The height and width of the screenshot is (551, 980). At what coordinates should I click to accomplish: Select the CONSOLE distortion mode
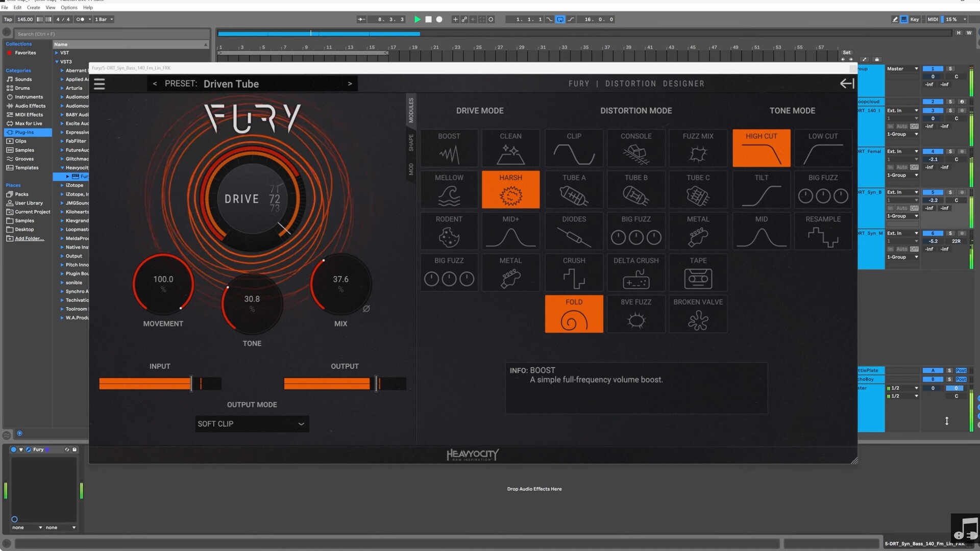point(636,148)
